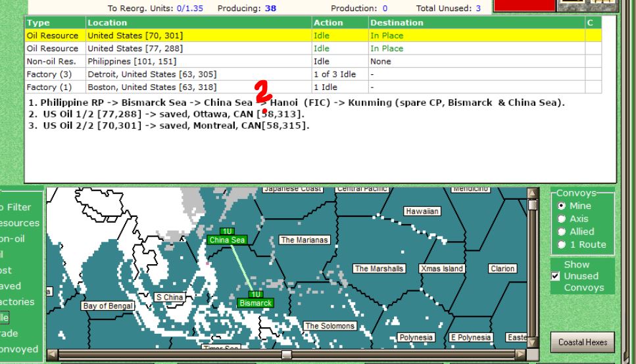Select 1 Route convoys option

click(562, 245)
